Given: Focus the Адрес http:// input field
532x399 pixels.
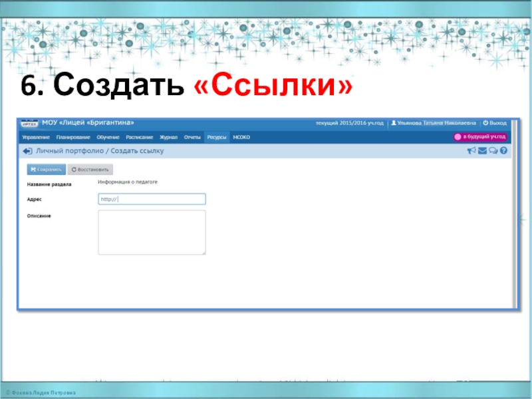Looking at the screenshot, I should pyautogui.click(x=152, y=199).
